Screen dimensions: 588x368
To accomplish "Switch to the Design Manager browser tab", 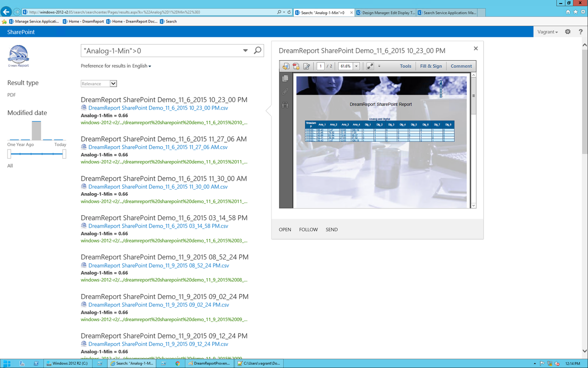I will pyautogui.click(x=385, y=12).
